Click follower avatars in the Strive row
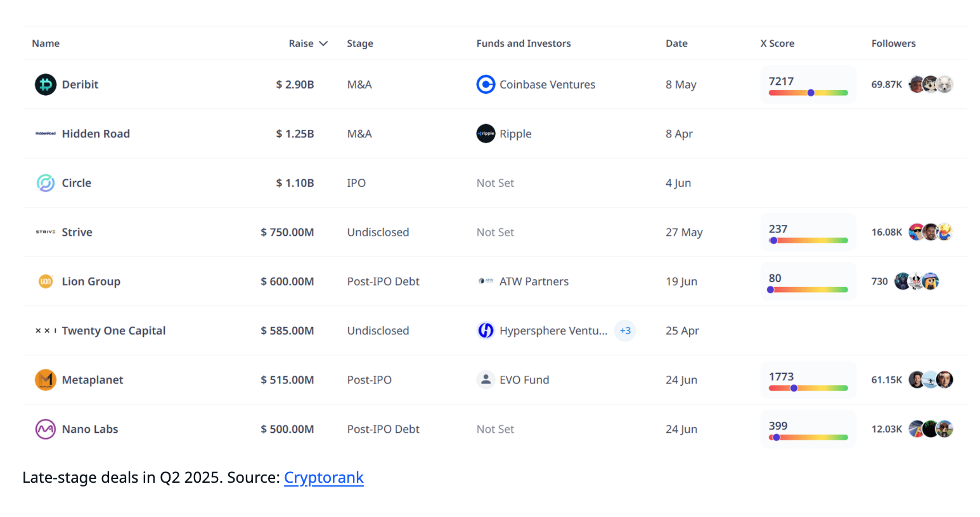The image size is (980, 517). tap(931, 232)
